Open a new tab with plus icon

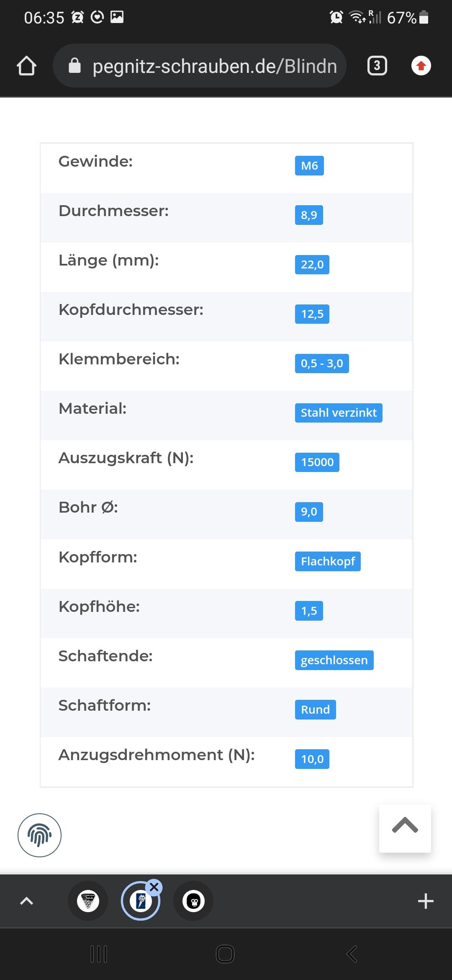pos(425,901)
